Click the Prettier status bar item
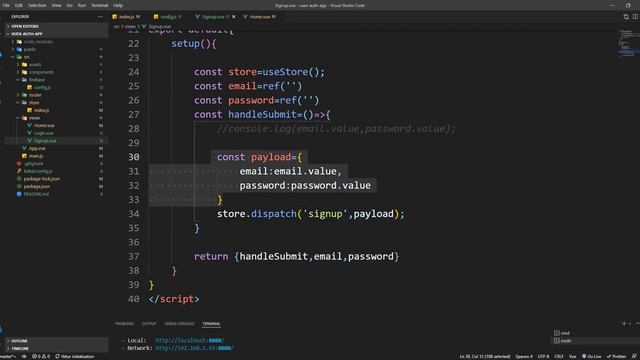The image size is (640, 360). pyautogui.click(x=616, y=356)
